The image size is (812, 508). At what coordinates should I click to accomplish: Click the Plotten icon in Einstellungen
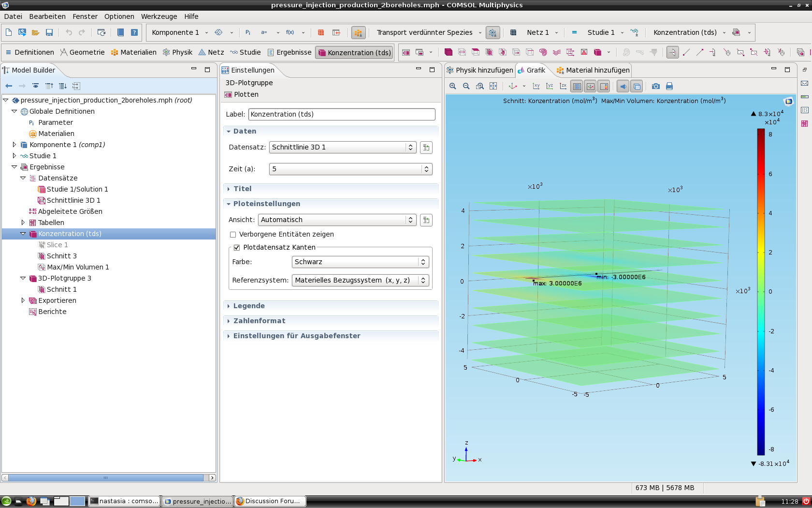click(228, 95)
